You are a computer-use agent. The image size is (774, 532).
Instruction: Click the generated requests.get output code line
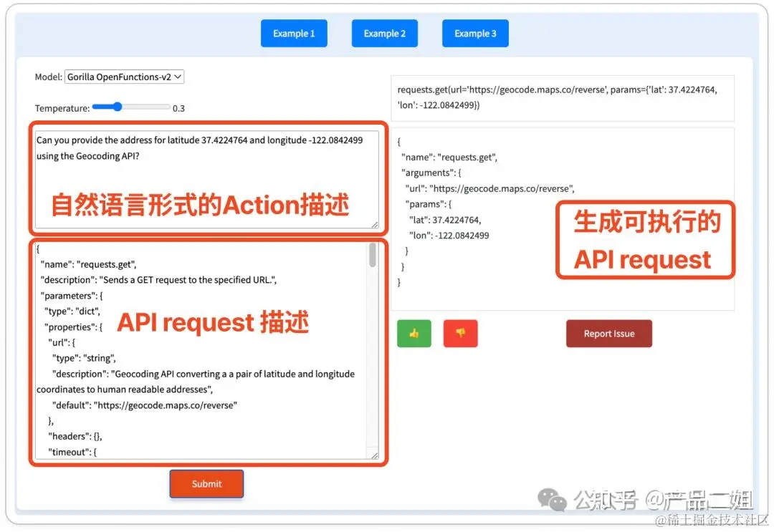[557, 97]
